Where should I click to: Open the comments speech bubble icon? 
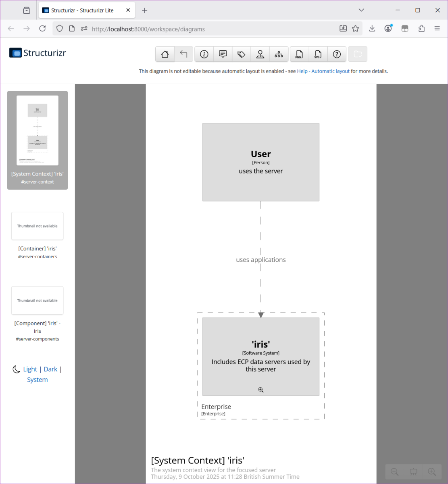click(223, 54)
